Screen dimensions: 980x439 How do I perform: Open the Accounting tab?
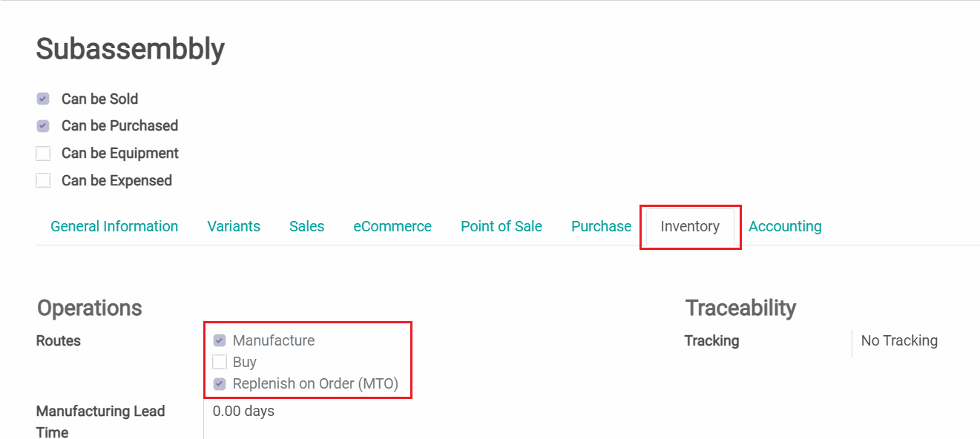[x=785, y=227]
